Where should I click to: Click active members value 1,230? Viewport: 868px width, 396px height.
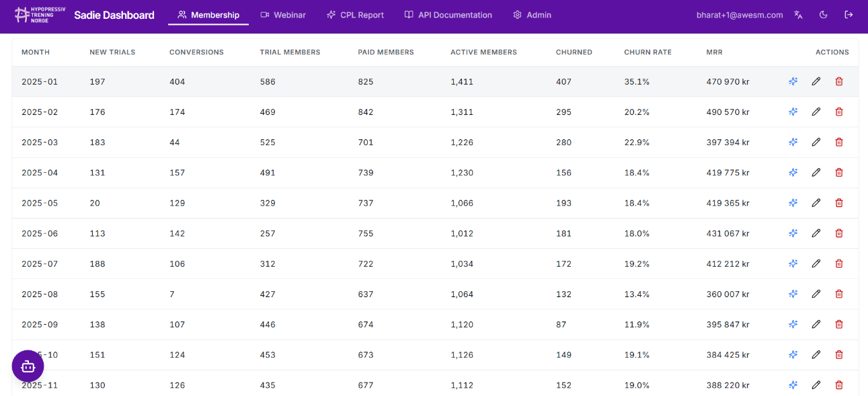coord(462,172)
